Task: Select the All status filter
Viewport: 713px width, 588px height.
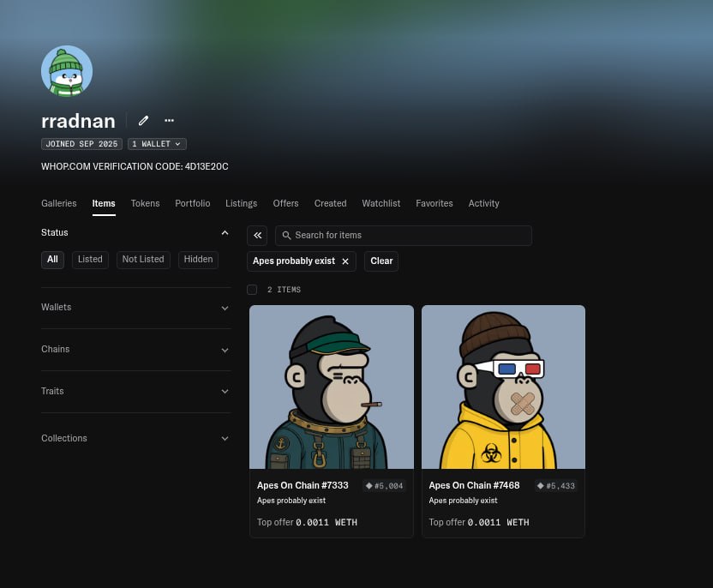Action: [x=53, y=260]
